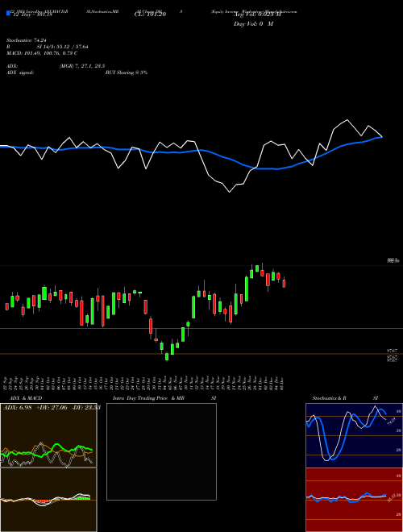Click the last red candlestick on the chart

pyautogui.click(x=284, y=283)
